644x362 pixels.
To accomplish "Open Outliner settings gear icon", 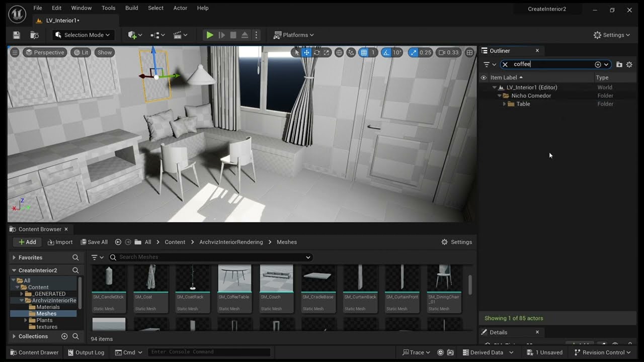I will 629,64.
